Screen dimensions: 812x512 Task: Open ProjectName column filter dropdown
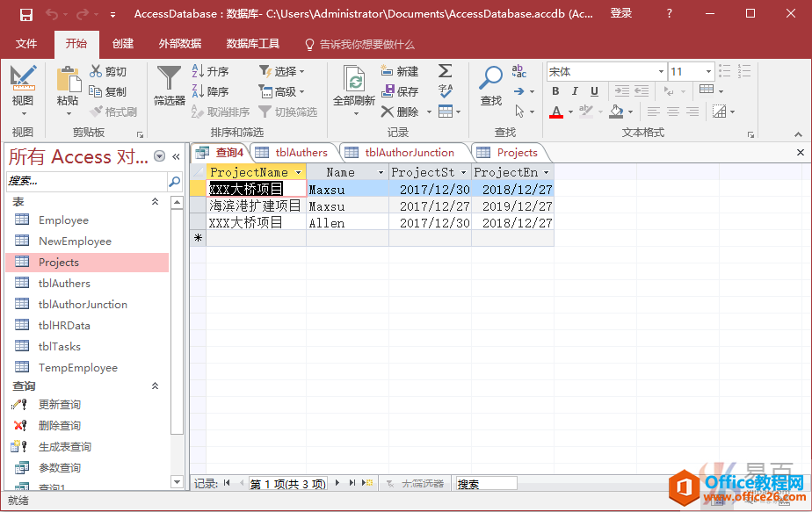pos(299,173)
